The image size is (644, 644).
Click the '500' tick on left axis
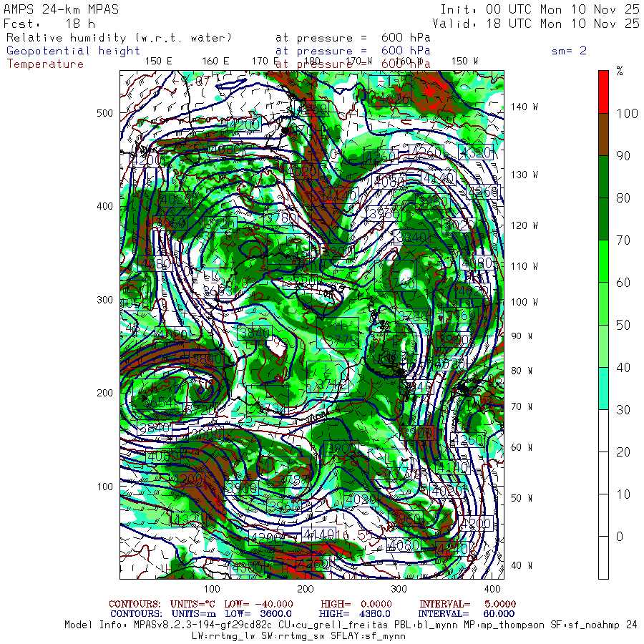[x=104, y=113]
